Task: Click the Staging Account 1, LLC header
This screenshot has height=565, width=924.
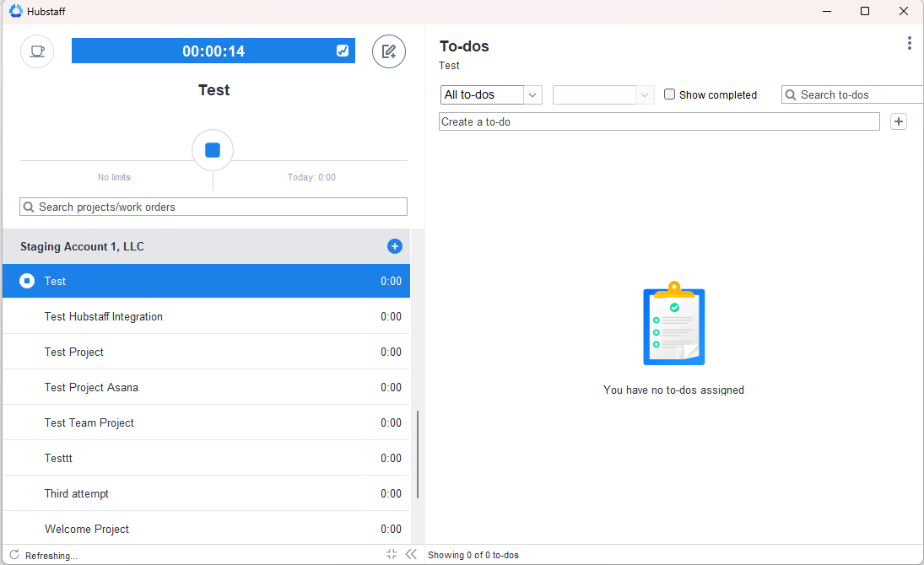Action: (206, 246)
